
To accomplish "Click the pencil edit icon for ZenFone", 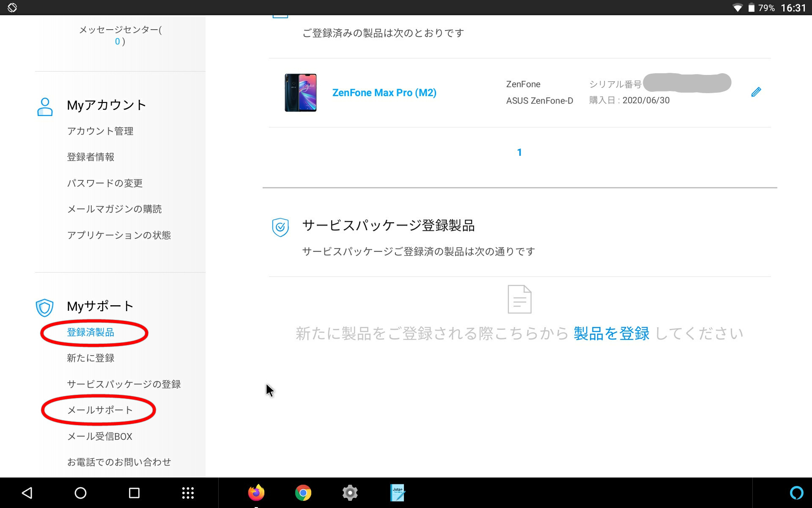I will pyautogui.click(x=756, y=92).
